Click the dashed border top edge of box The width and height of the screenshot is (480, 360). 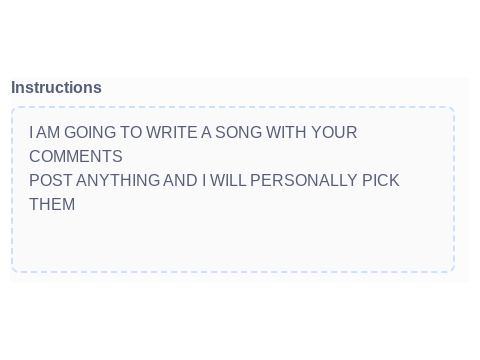tap(233, 107)
